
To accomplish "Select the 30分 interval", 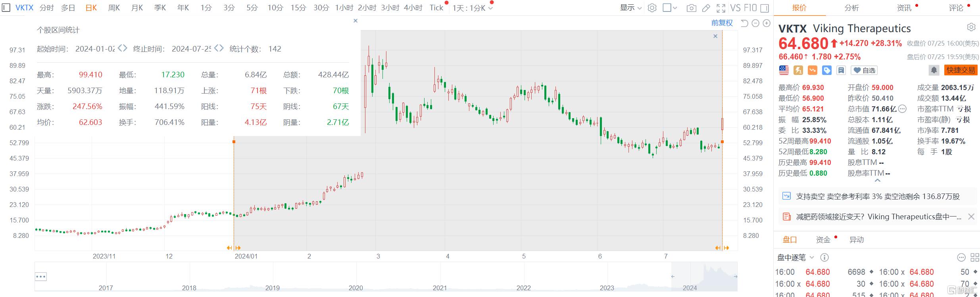I will tap(321, 8).
